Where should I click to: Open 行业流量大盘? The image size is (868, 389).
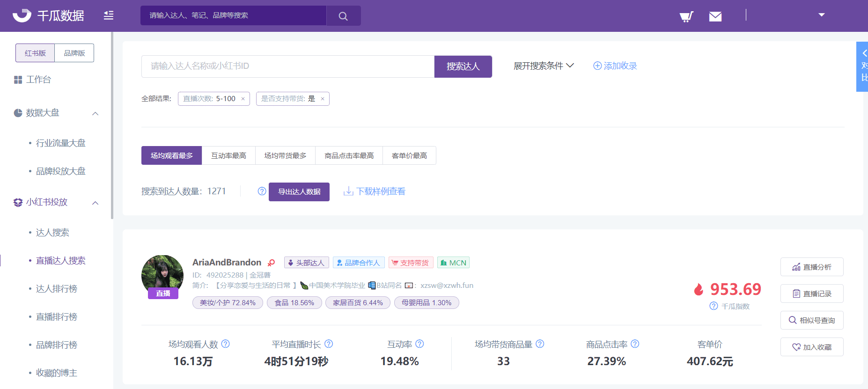(x=61, y=143)
